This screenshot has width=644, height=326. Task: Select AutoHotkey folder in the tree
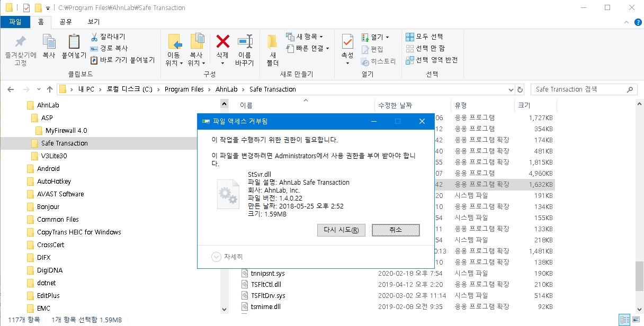[x=53, y=181]
